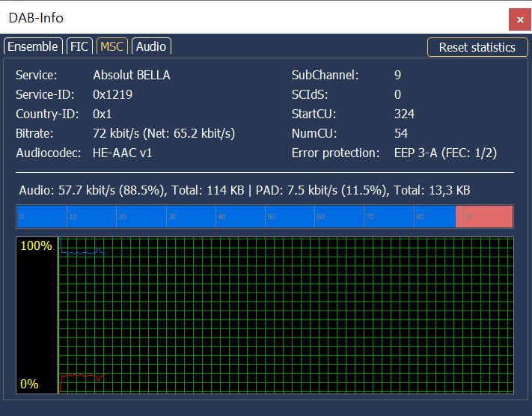Click the service name Absolut BELLA
This screenshot has height=416, width=532.
coord(132,75)
